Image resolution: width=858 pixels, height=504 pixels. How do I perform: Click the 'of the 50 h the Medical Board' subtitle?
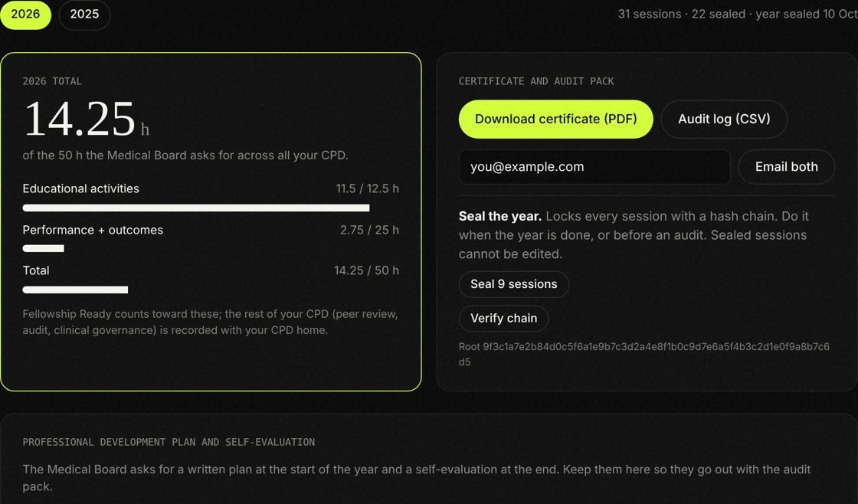185,155
